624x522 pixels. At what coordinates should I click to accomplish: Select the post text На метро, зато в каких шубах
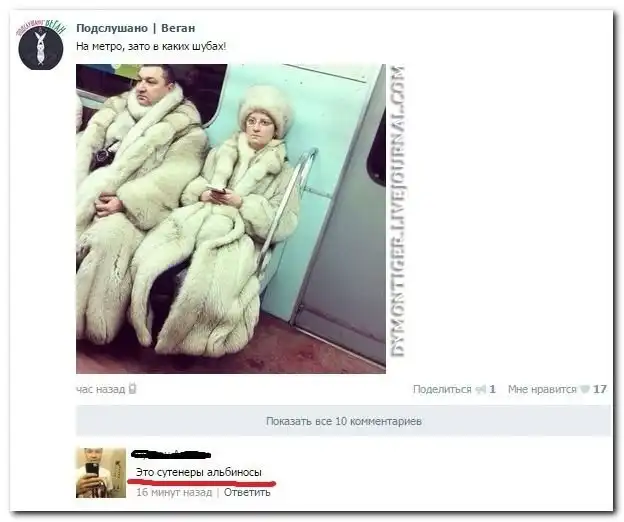coord(151,47)
